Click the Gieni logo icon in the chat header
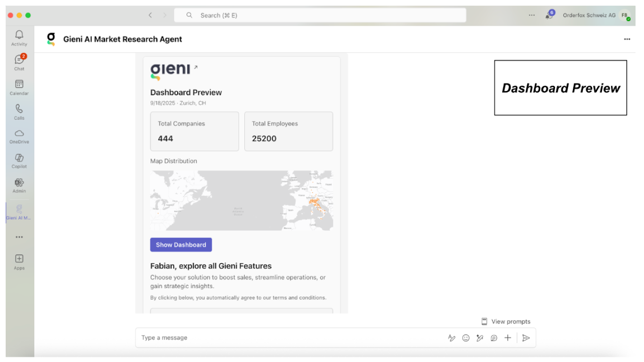644x362 pixels. click(x=51, y=39)
